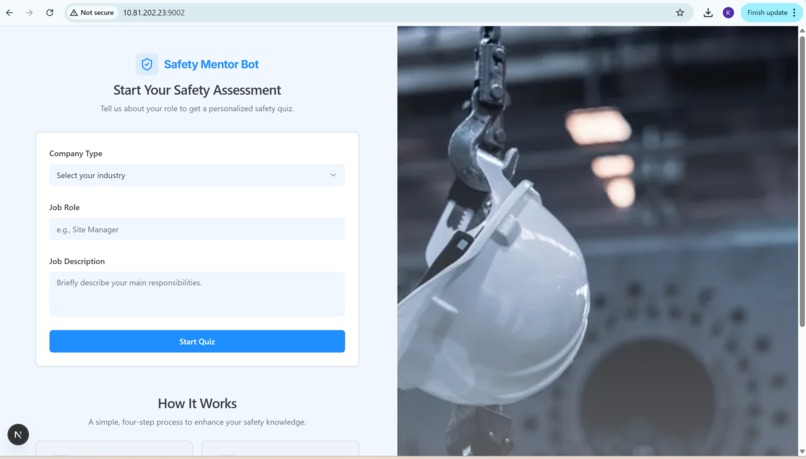Click the page vertical scrollbar thumb

point(802,181)
